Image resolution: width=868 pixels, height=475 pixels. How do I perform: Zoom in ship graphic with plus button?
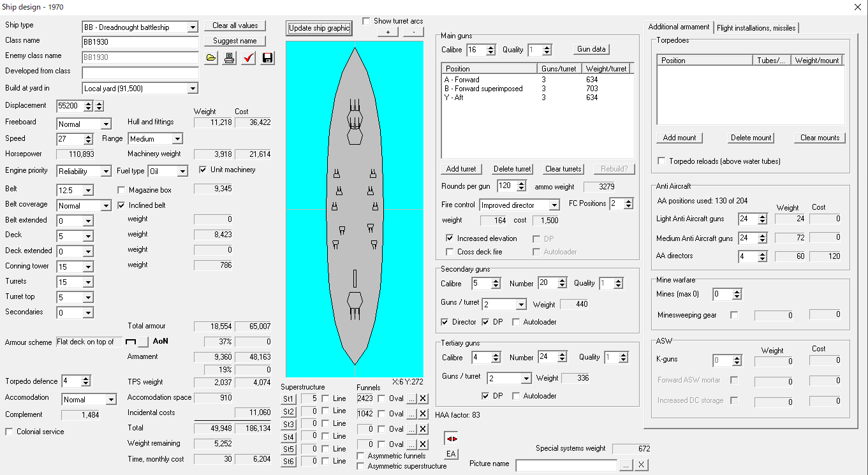388,32
